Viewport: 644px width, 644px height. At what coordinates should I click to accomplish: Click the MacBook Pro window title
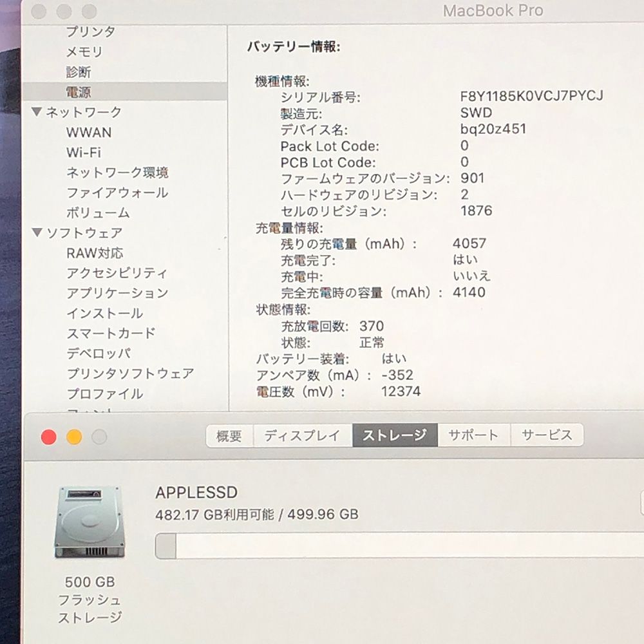(493, 11)
